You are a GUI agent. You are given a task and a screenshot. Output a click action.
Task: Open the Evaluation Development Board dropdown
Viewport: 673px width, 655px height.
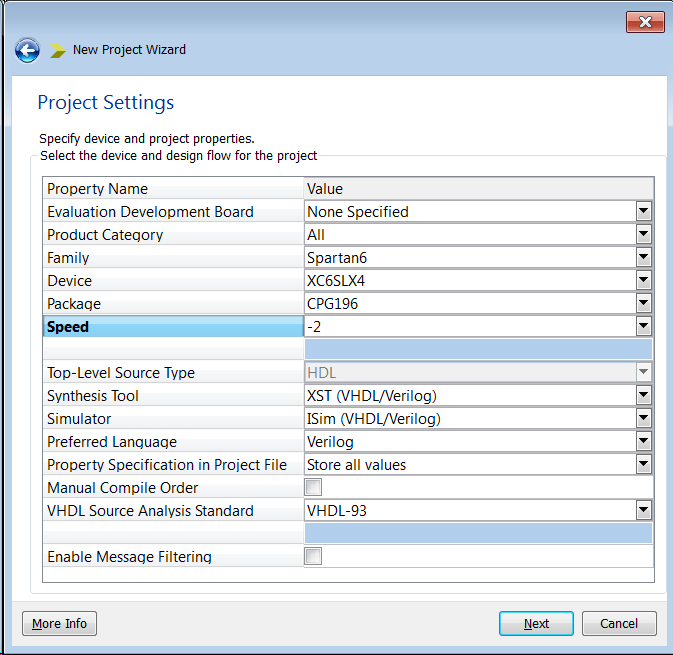tap(643, 212)
